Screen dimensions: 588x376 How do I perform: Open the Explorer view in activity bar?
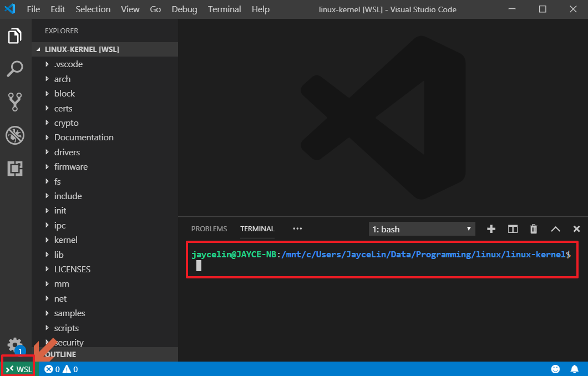coord(15,36)
